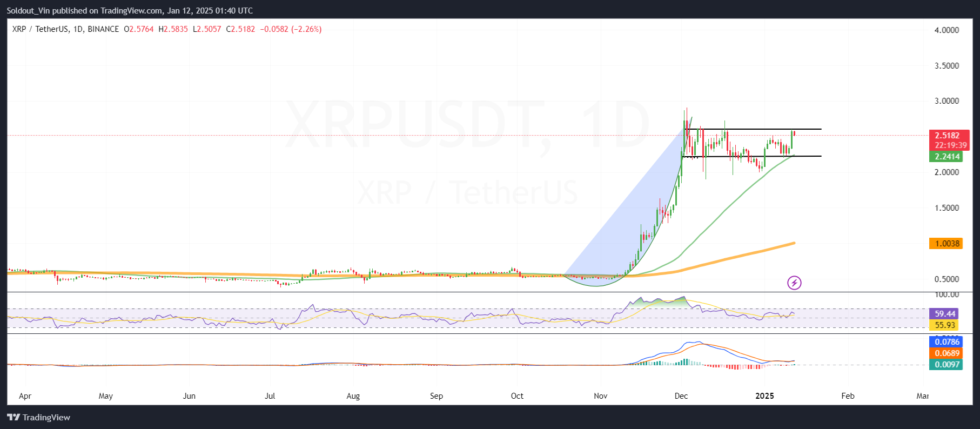Click the May label on time axis
Image resolution: width=980 pixels, height=429 pixels.
click(106, 396)
